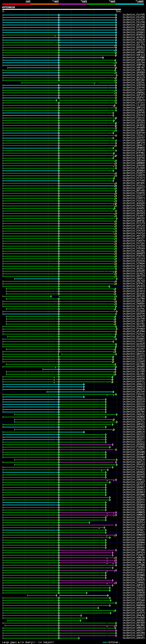
Task: Click hit label UniRef100_A9U377
Action: pyautogui.click(x=134, y=630)
